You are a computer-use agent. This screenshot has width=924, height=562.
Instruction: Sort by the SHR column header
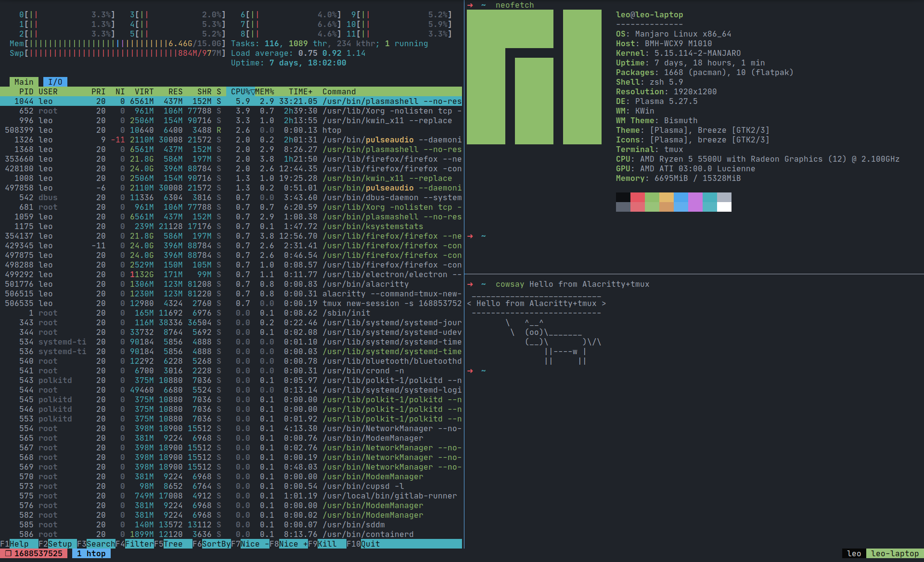[x=205, y=91]
